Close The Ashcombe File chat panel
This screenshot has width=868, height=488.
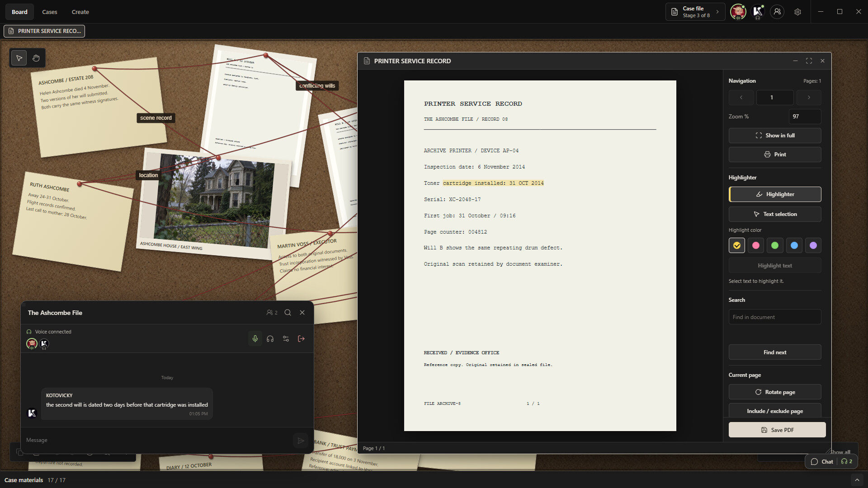tap(302, 313)
